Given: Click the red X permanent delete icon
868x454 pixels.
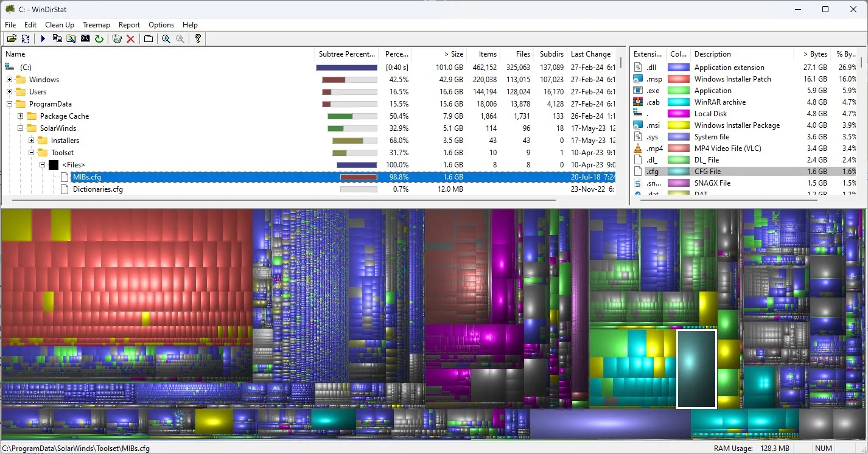Looking at the screenshot, I should tap(130, 39).
